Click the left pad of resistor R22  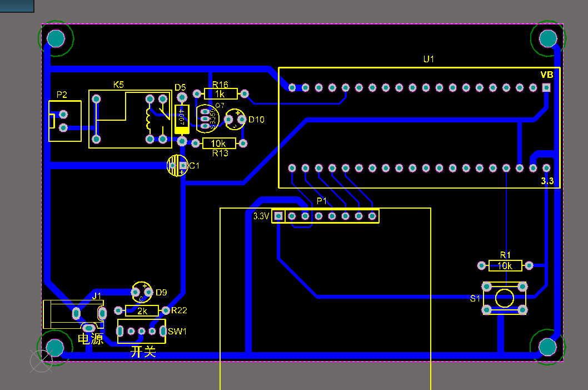tap(118, 311)
